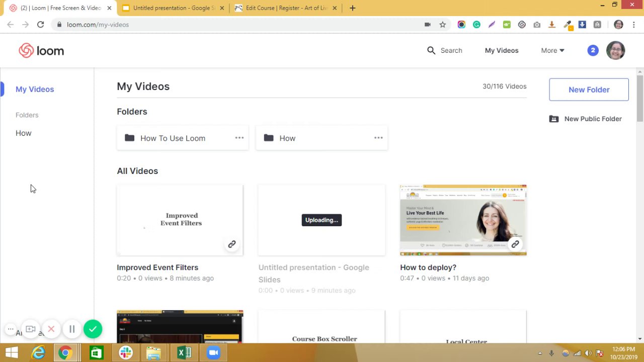
Task: Open the Loom profile avatar menu
Action: coord(616,50)
